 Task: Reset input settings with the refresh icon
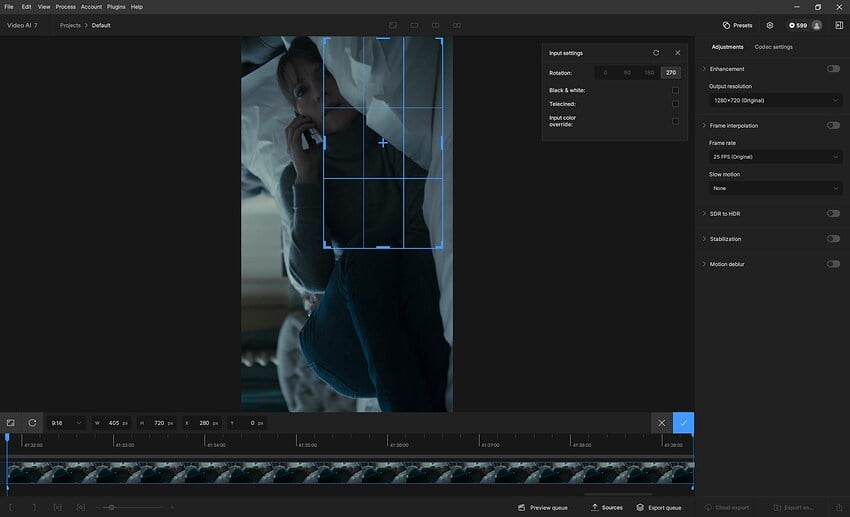[x=656, y=53]
